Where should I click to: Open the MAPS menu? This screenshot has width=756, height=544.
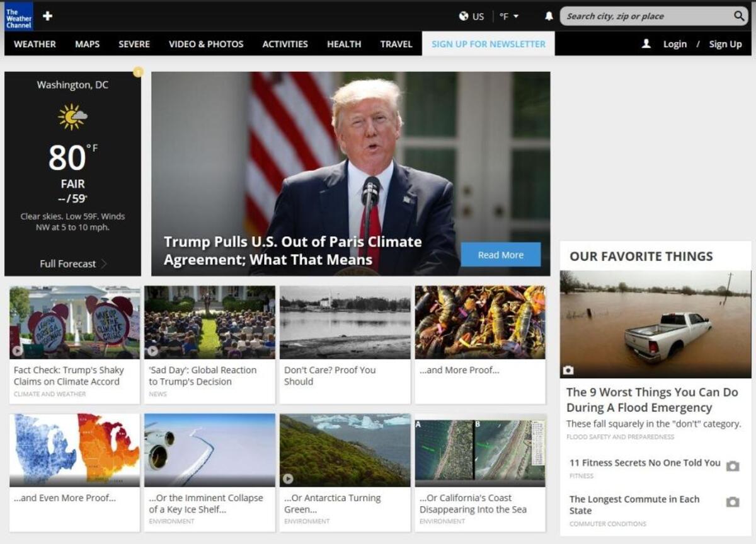pyautogui.click(x=87, y=44)
